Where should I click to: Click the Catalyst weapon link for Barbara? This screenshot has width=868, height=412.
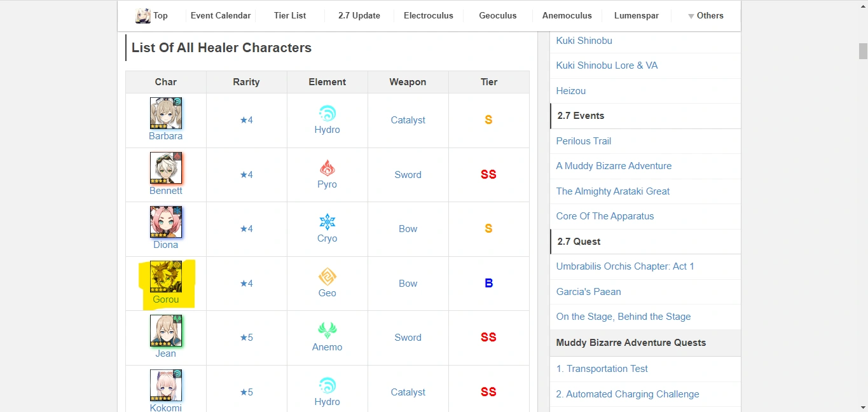[x=408, y=120]
